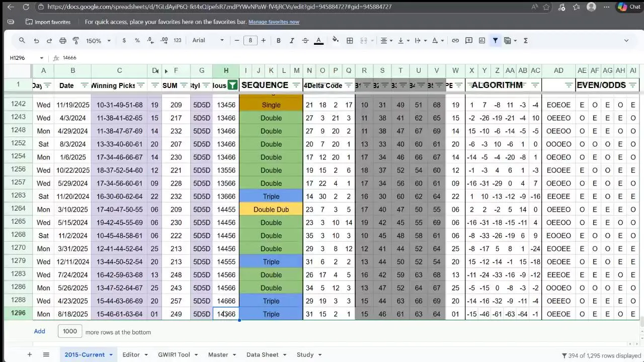Collapse the toolbar with chevron
644x362 pixels.
pyautogui.click(x=626, y=40)
